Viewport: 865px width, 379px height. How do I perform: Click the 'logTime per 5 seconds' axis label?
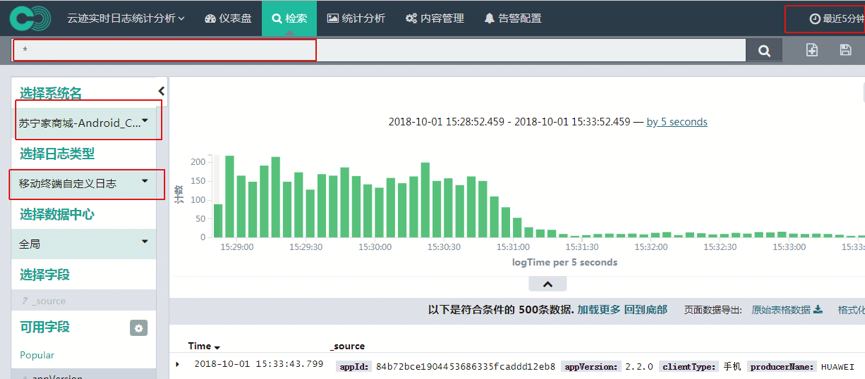(565, 263)
